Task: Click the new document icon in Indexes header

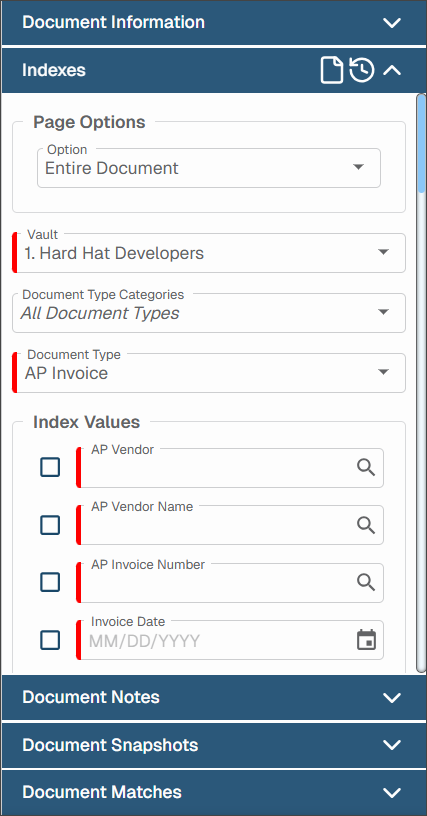Action: [331, 70]
